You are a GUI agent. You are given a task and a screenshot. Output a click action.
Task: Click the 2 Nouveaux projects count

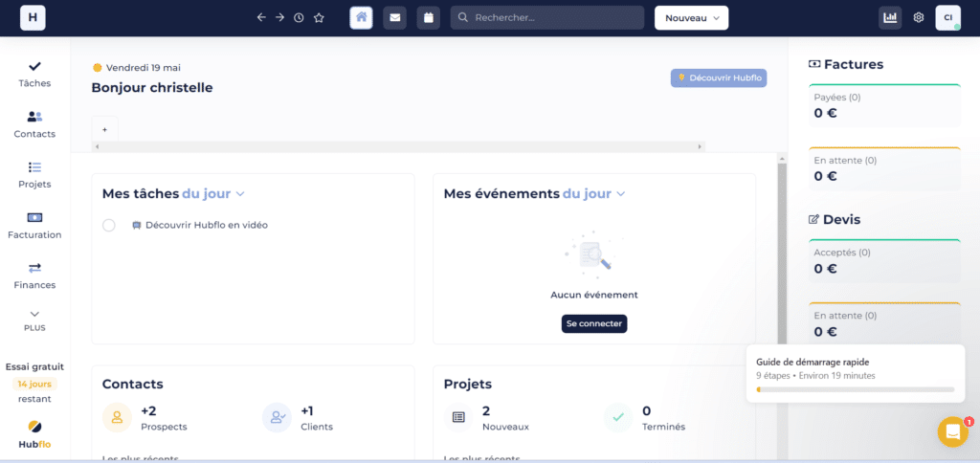(485, 411)
